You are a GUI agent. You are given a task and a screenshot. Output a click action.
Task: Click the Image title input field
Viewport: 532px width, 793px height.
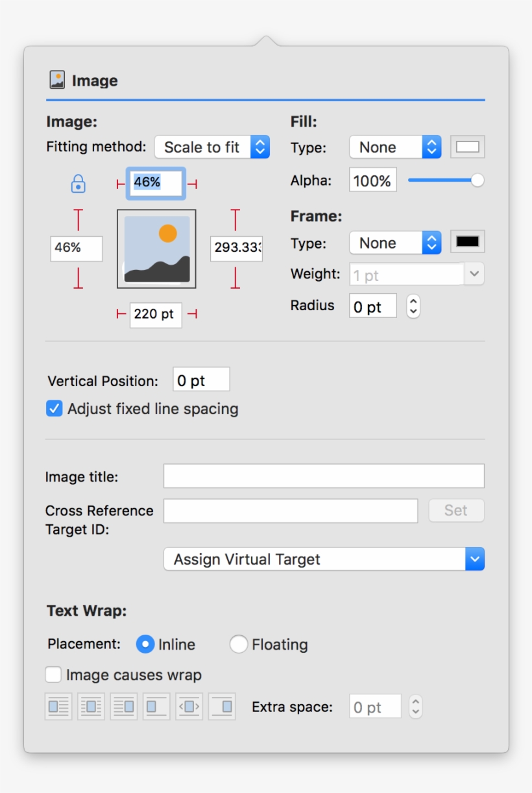click(323, 476)
